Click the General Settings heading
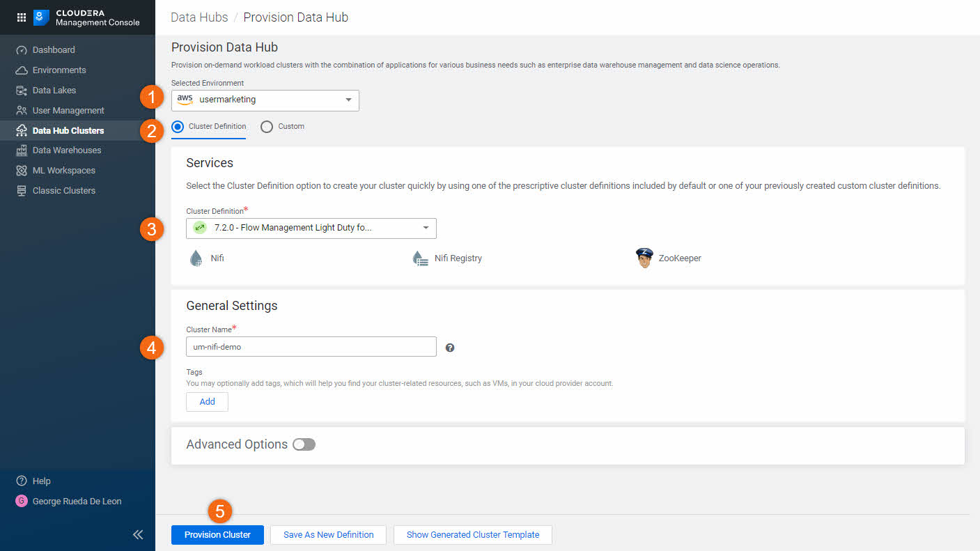Screen dimensions: 980x551 tap(232, 306)
